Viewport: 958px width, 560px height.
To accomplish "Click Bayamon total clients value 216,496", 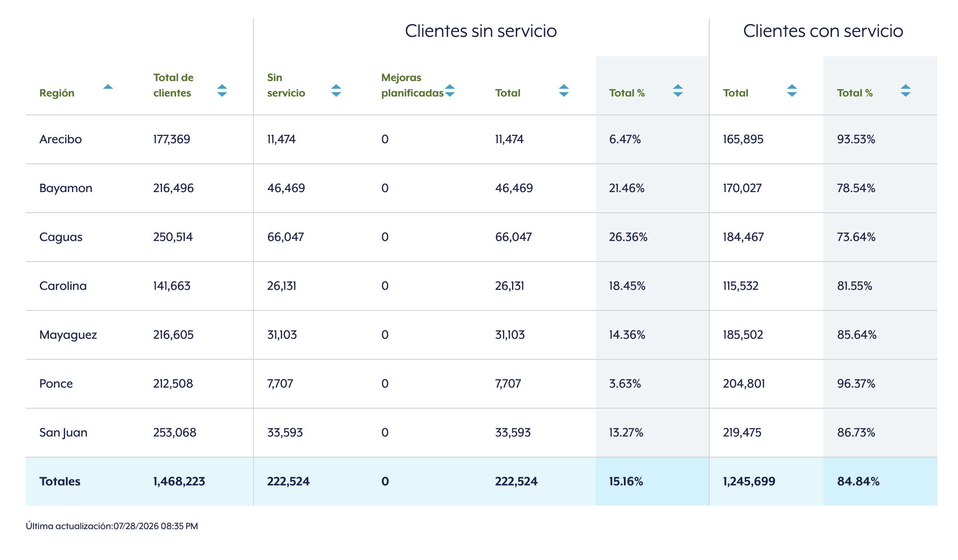I will coord(174,188).
